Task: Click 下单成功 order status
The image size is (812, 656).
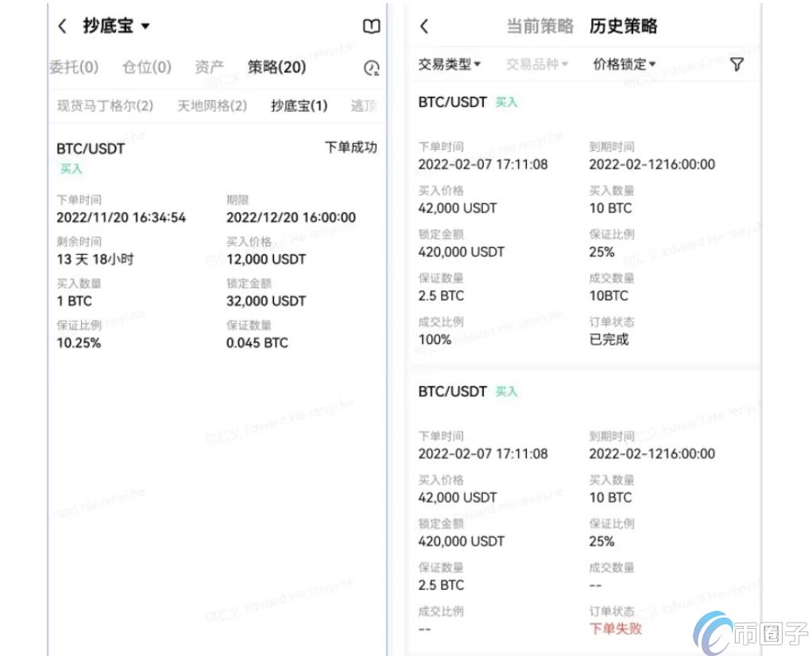Action: [x=351, y=148]
